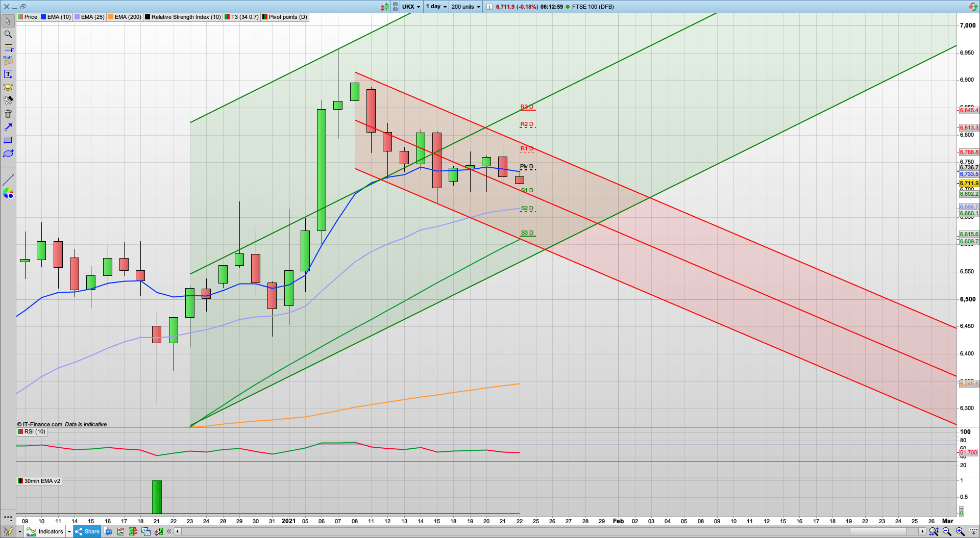Toggle the T3 (34 0.7) legend item
The width and height of the screenshot is (980, 538).
pos(241,17)
